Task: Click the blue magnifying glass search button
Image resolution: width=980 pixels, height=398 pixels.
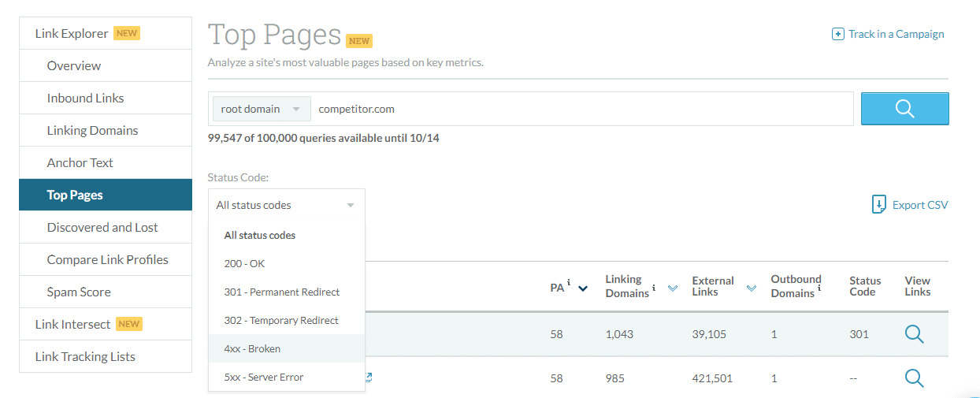Action: click(x=904, y=109)
